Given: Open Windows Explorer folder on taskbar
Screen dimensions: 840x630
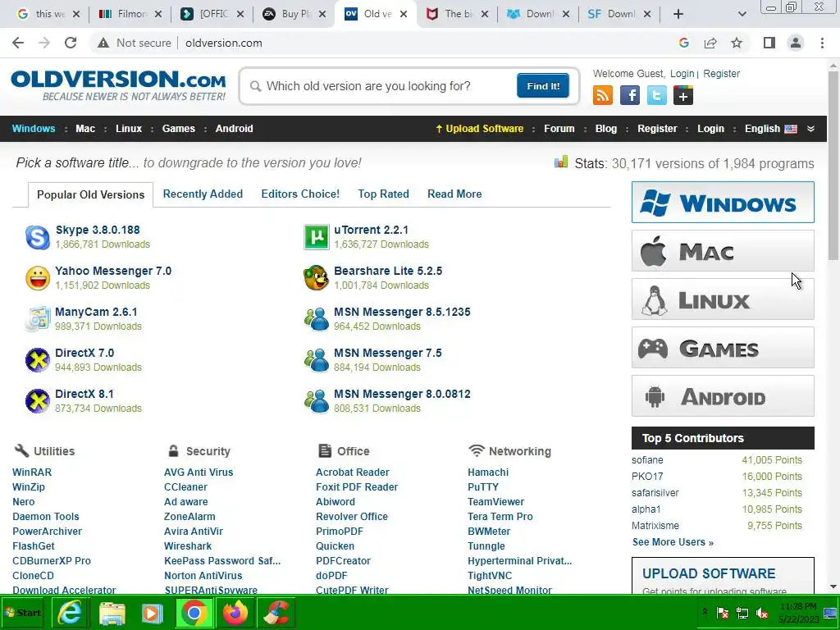Looking at the screenshot, I should pos(112,613).
